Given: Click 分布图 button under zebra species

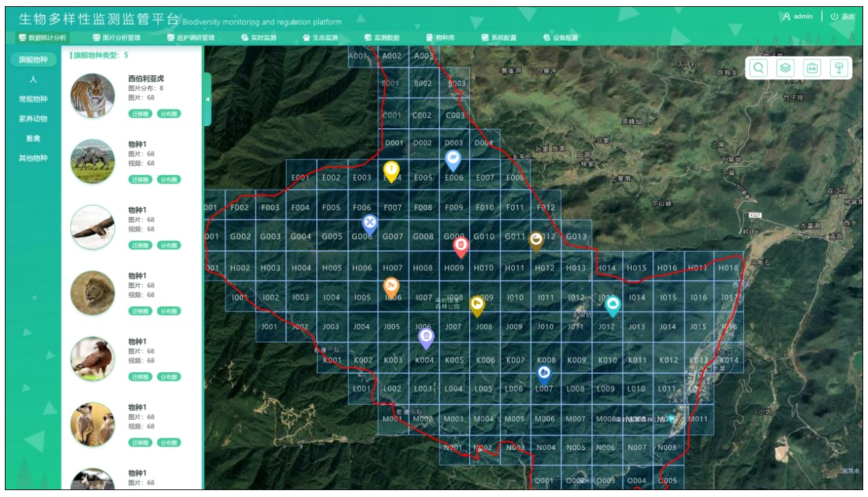Looking at the screenshot, I should (x=168, y=179).
